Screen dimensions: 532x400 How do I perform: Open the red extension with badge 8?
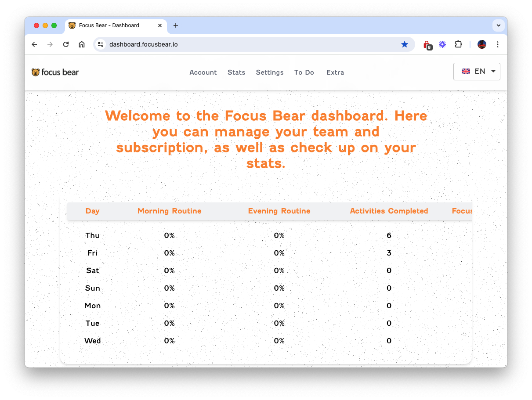pyautogui.click(x=427, y=45)
